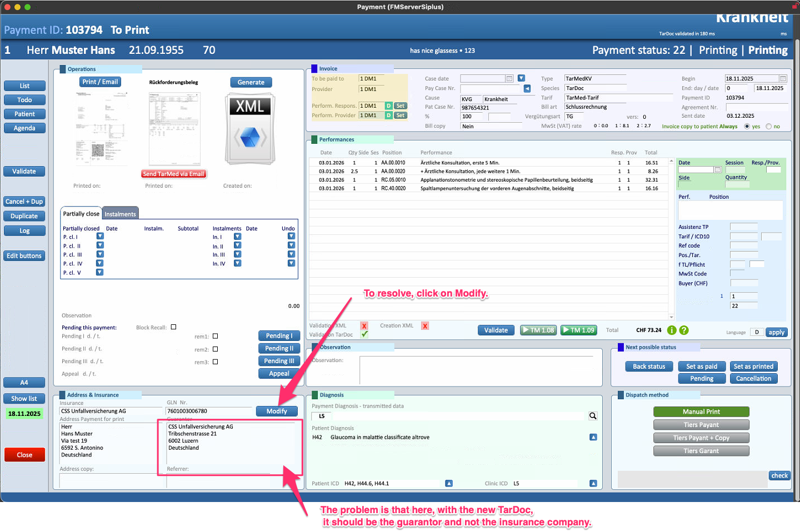Click Set as paid
This screenshot has width=800, height=532.
click(x=702, y=367)
